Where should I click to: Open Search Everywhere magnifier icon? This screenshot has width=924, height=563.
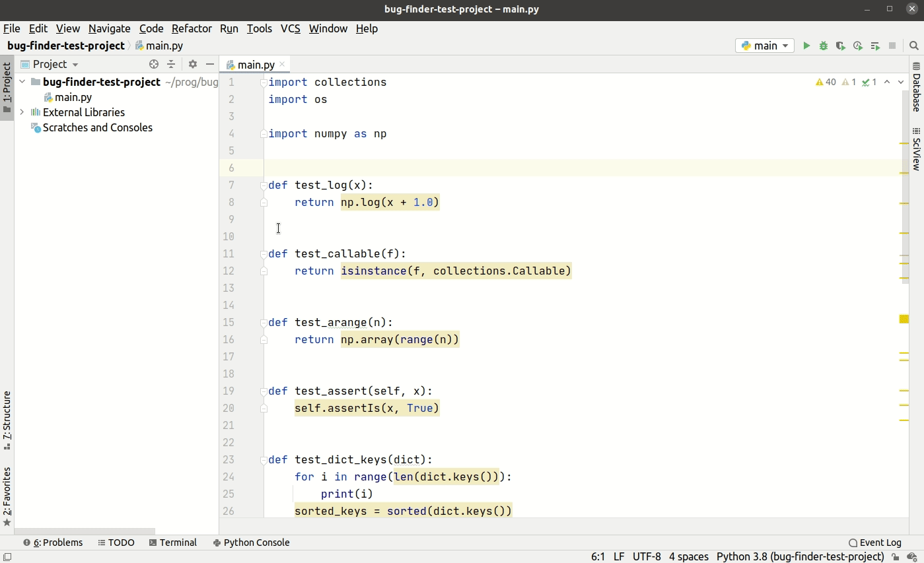[914, 46]
